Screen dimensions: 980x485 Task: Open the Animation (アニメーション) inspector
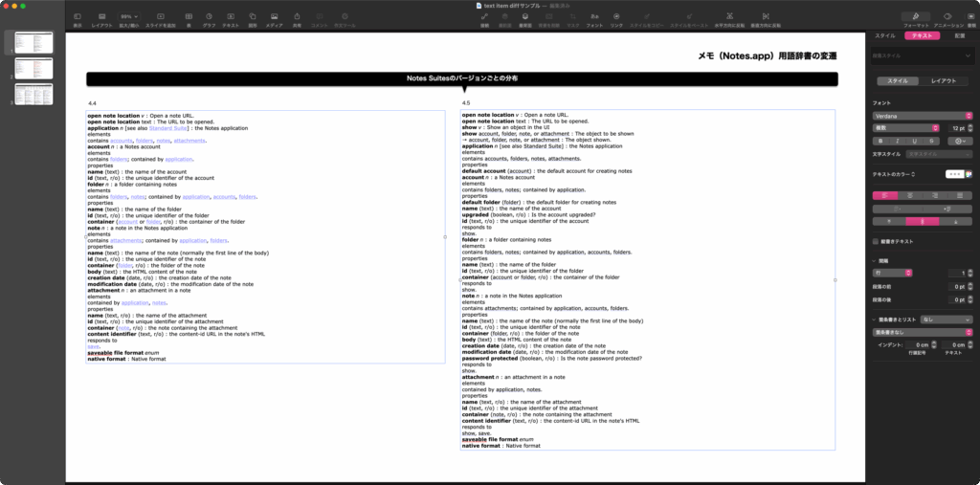947,18
